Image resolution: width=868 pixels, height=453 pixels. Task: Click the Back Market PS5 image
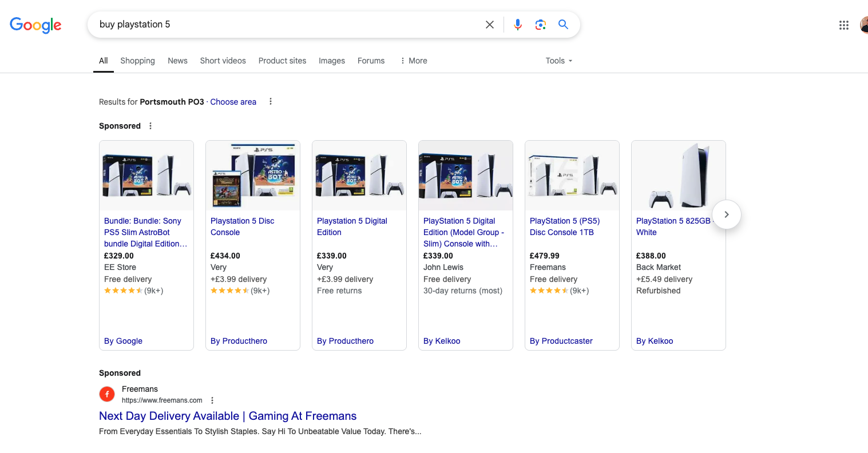679,176
